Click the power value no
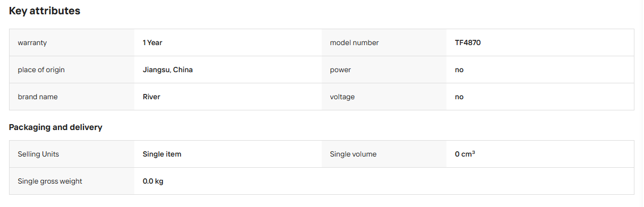The image size is (644, 207). 459,70
